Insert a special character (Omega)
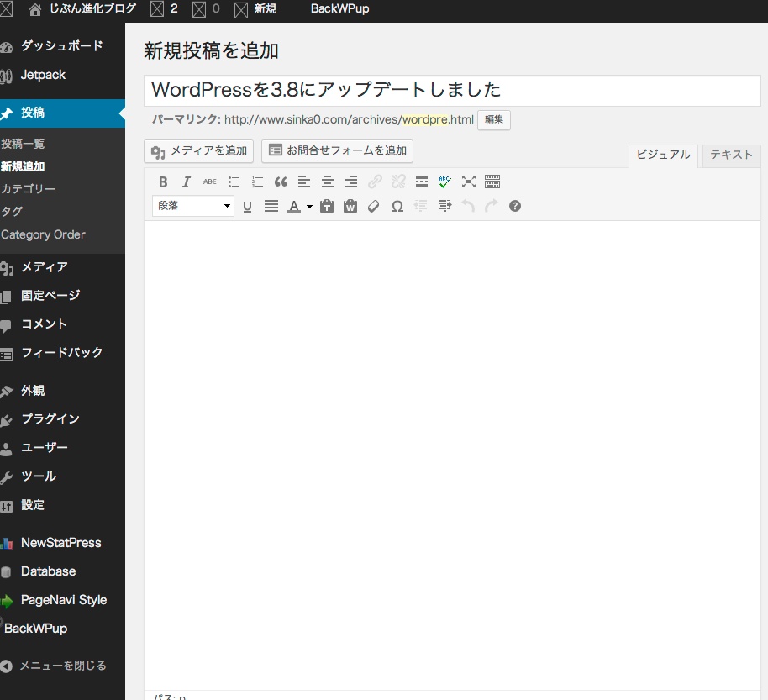The image size is (768, 700). click(x=397, y=206)
